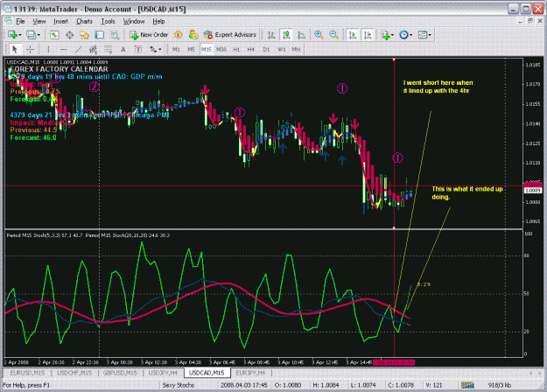Switch to M5 timeframe
This screenshot has height=392, width=547.
click(x=191, y=49)
